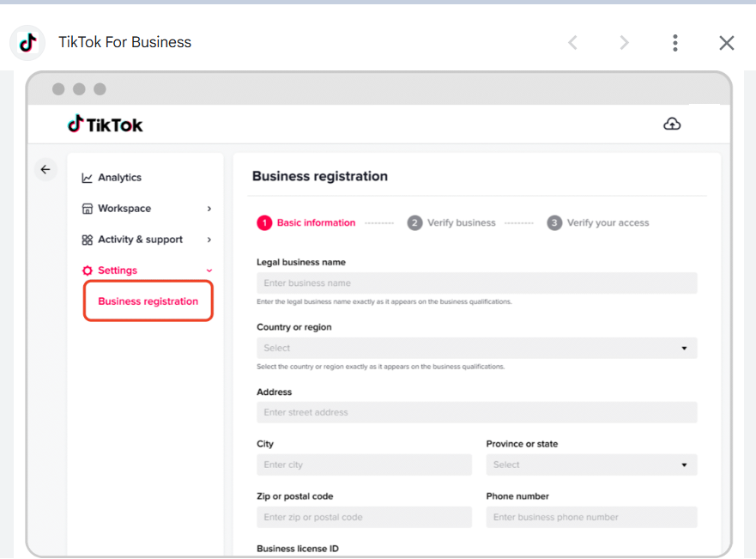Click the Legal business name field
Screen dimensions: 756x559
click(476, 283)
